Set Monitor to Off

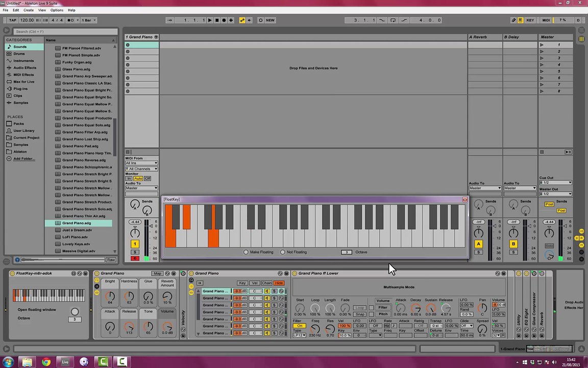tap(148, 179)
